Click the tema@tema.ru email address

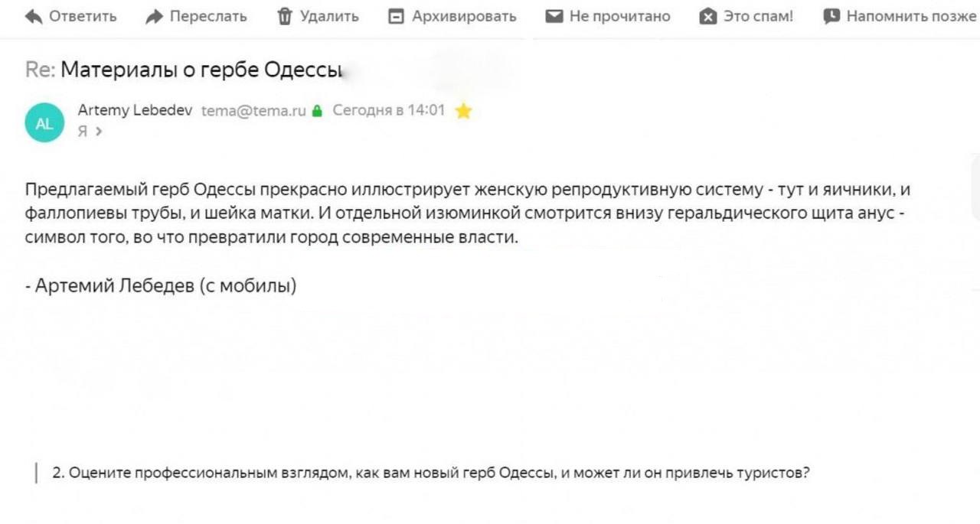253,111
